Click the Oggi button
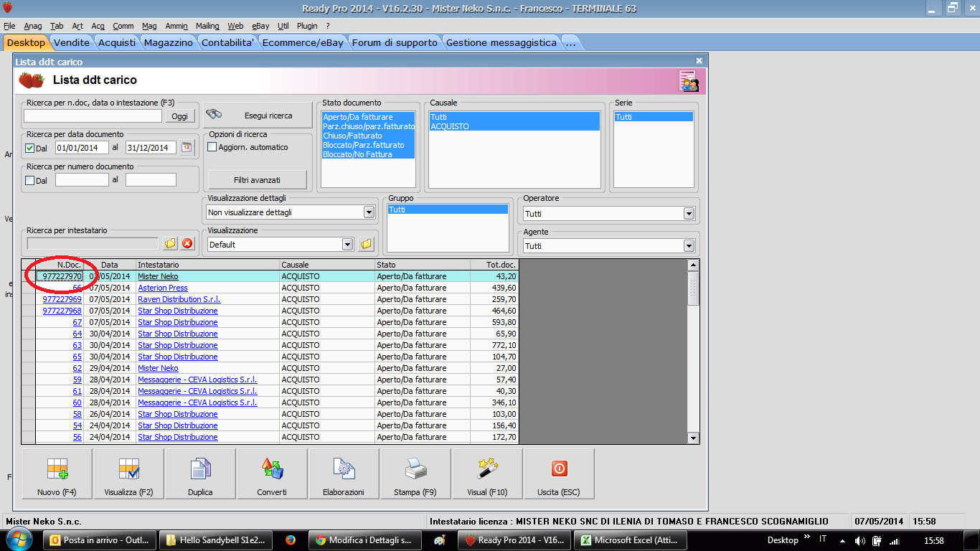The width and height of the screenshot is (980, 551). (179, 116)
